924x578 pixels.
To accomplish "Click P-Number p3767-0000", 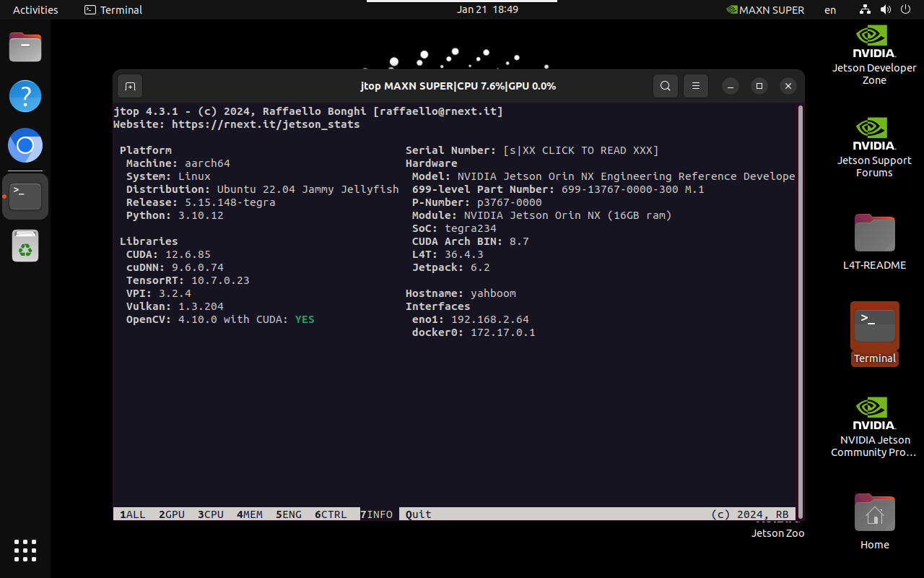I will 509,202.
